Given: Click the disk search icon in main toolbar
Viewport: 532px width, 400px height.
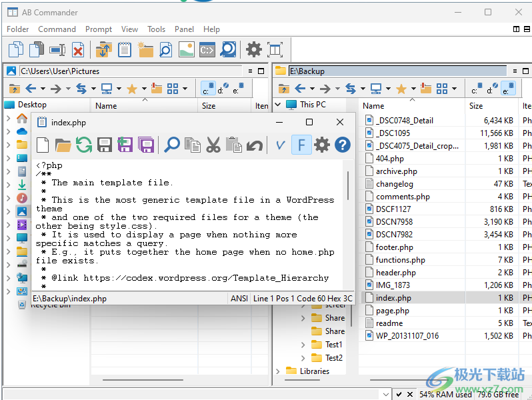Looking at the screenshot, I should pos(228,50).
